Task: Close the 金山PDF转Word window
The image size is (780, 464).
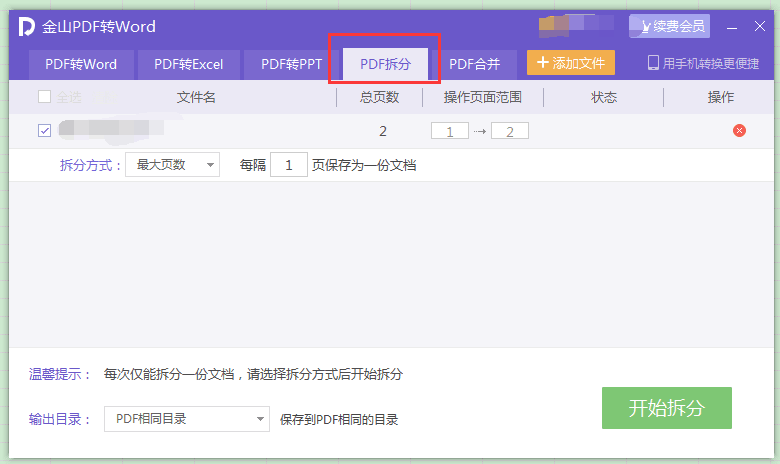Action: click(760, 26)
